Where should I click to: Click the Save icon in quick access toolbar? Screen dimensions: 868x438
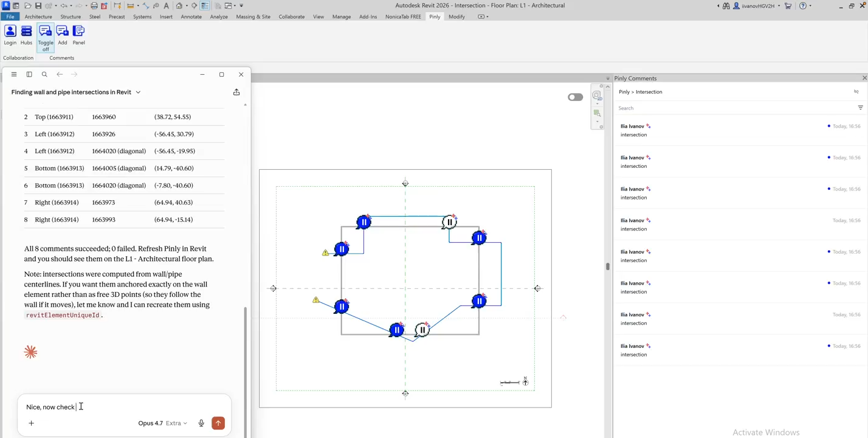coord(38,5)
